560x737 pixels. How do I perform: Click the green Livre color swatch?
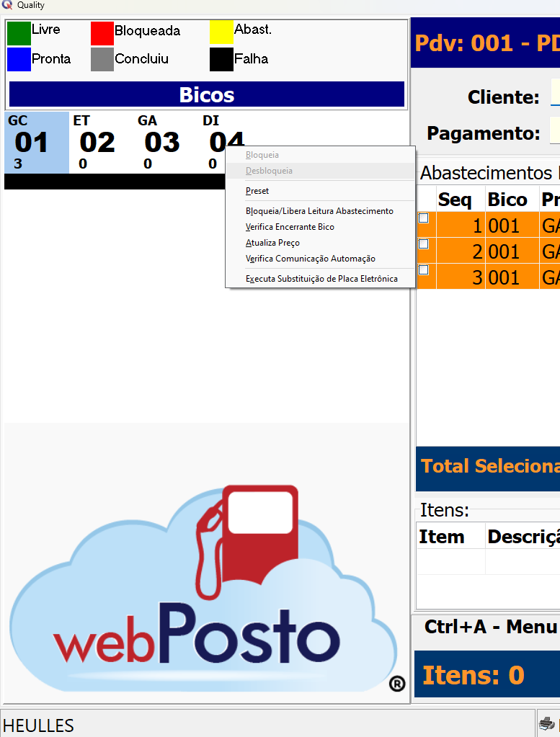tap(19, 33)
